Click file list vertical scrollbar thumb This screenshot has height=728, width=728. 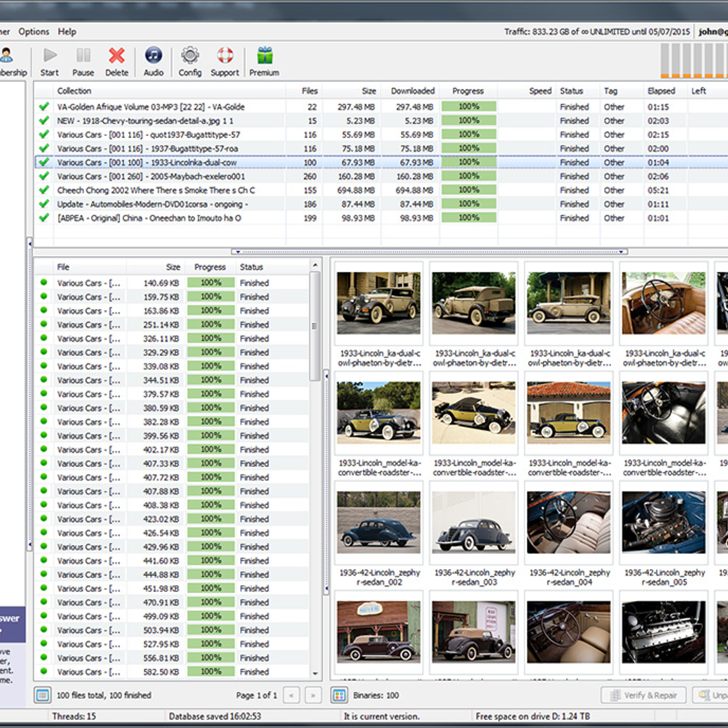tap(314, 326)
